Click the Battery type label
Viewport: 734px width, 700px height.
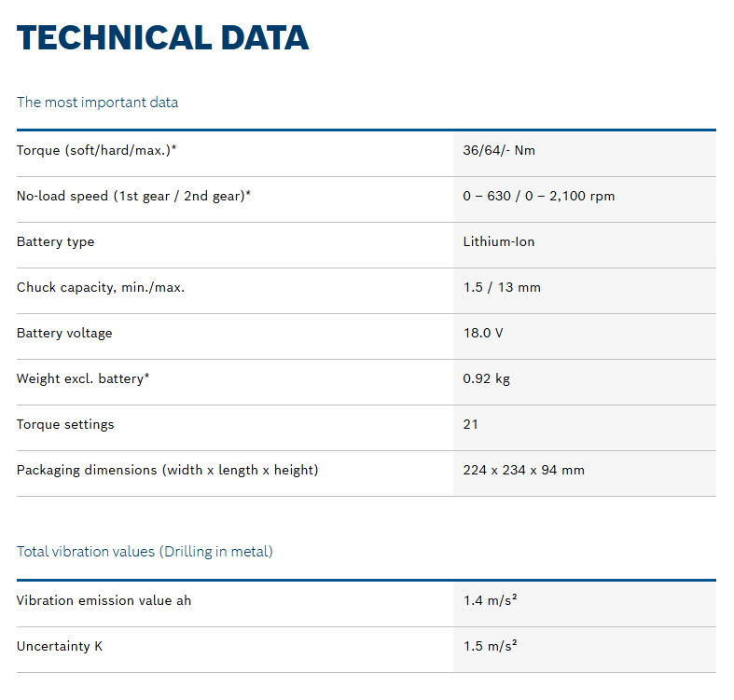[55, 241]
